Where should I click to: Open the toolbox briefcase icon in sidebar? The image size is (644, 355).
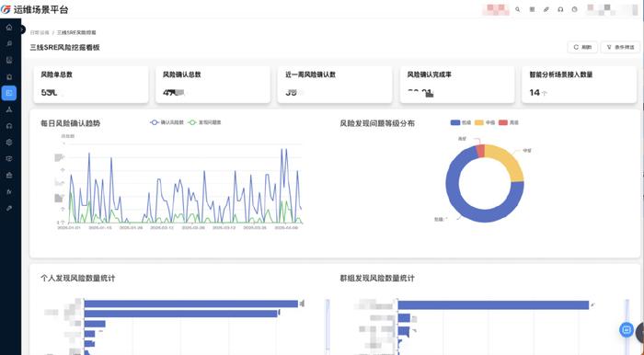(9, 176)
